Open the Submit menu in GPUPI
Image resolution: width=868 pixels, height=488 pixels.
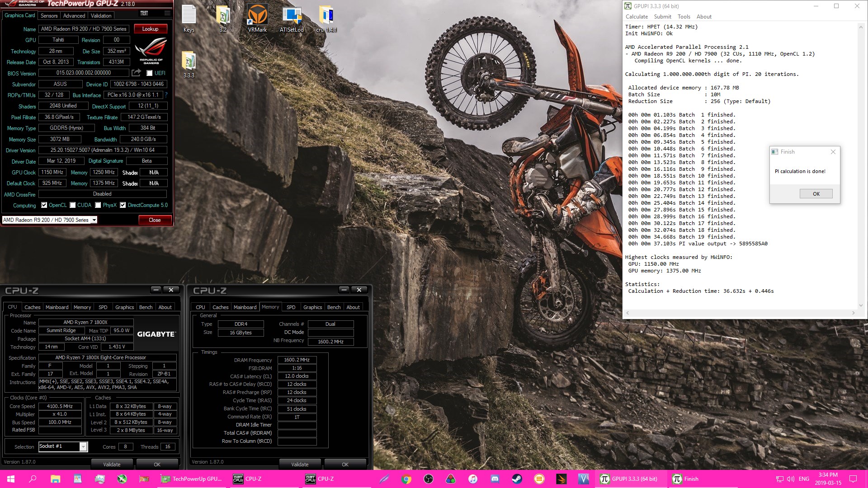click(x=662, y=17)
